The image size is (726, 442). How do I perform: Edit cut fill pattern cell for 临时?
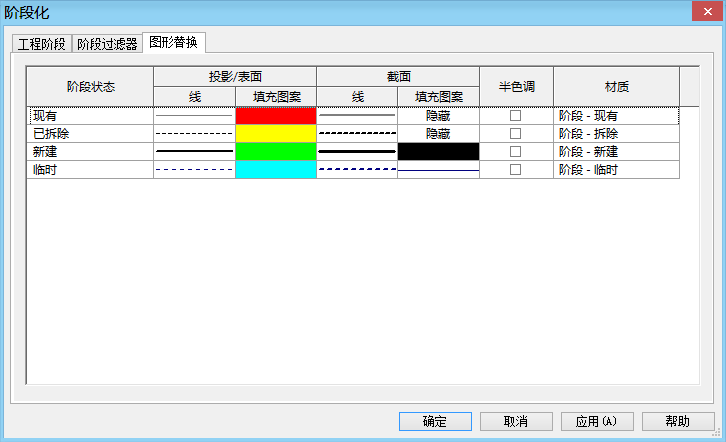(438, 169)
